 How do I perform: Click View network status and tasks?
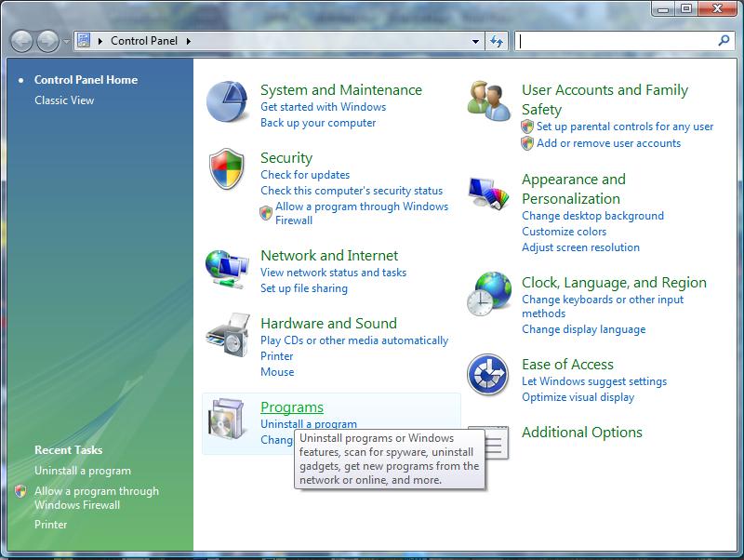point(333,273)
